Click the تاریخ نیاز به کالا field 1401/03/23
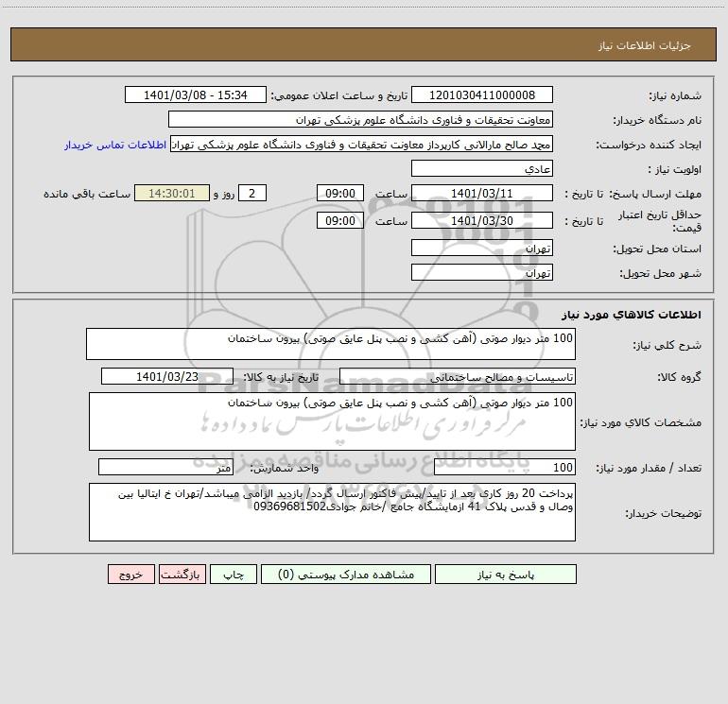 [x=167, y=376]
